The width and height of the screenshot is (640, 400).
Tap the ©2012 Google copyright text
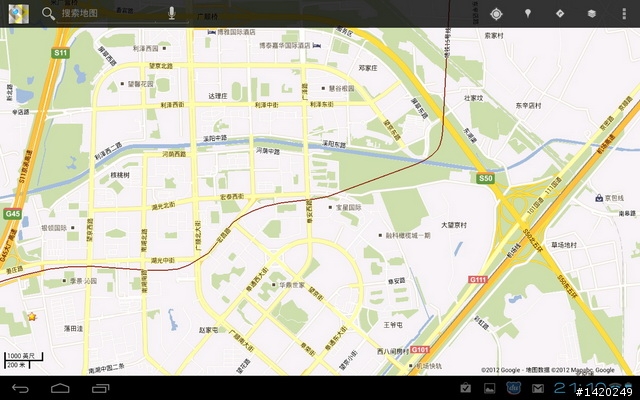point(548,370)
